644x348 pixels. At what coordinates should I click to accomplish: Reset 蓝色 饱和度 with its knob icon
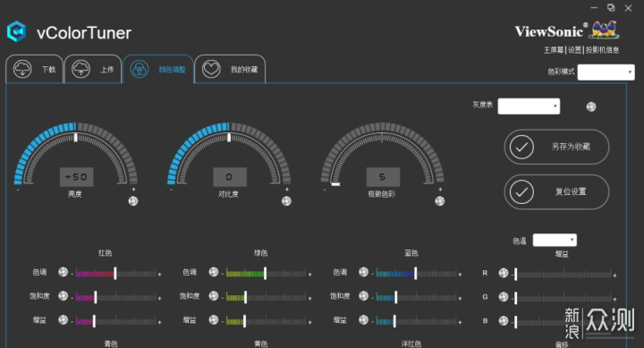click(363, 296)
